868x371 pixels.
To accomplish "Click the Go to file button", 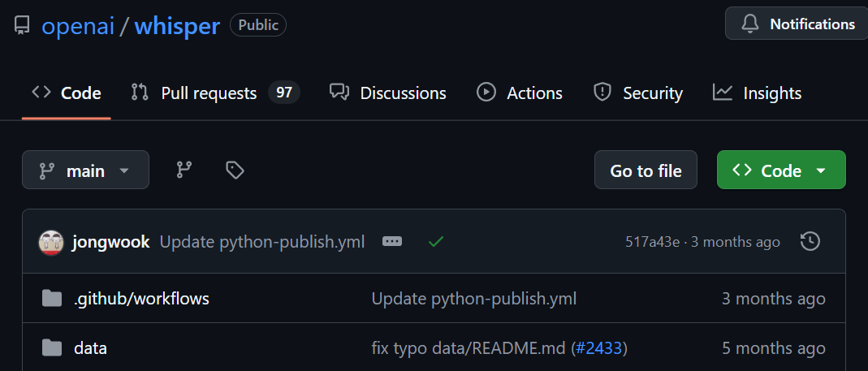I will click(646, 170).
